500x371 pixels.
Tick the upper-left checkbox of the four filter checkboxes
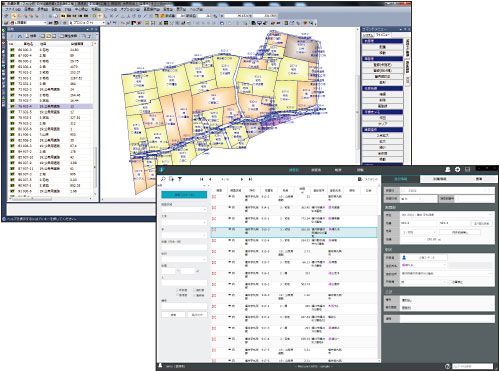coord(178,290)
